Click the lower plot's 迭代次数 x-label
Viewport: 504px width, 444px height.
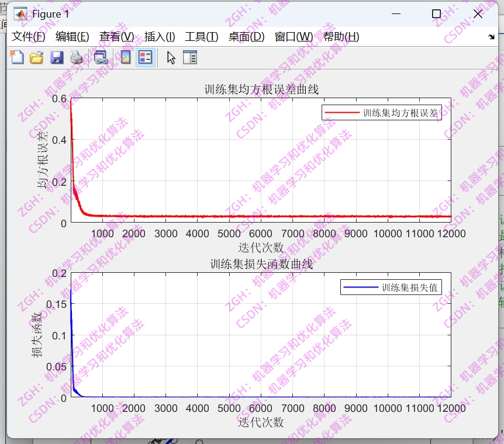click(x=261, y=422)
